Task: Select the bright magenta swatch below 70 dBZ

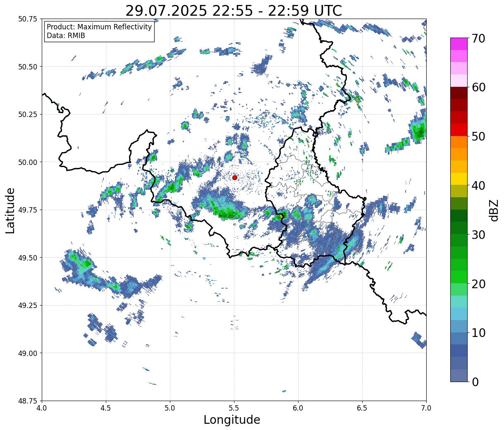Action: tap(459, 44)
